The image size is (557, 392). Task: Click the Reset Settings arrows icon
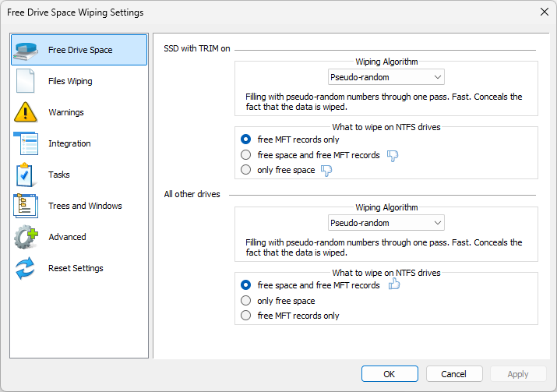26,268
